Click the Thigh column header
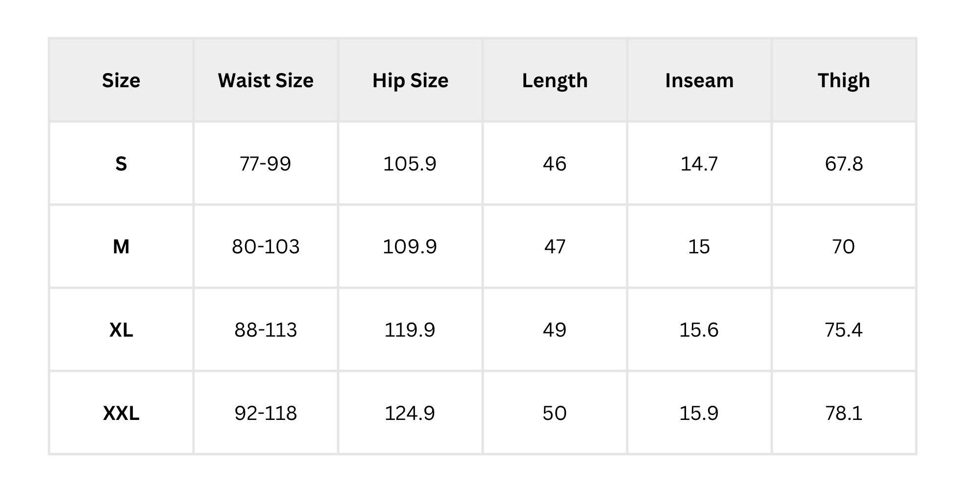980x490 pixels. pos(844,80)
